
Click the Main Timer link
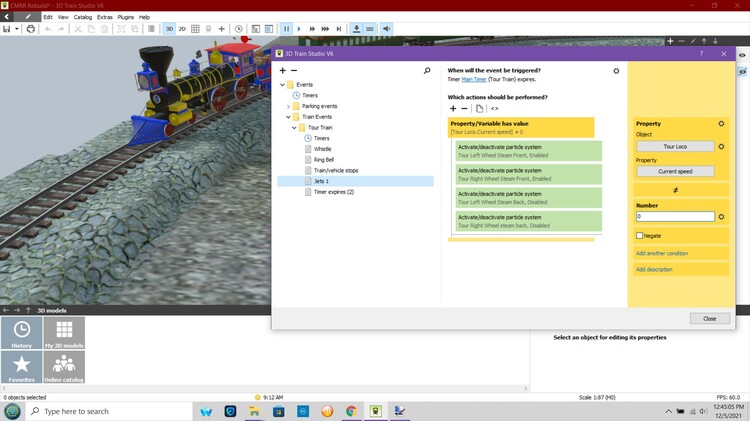click(x=475, y=79)
